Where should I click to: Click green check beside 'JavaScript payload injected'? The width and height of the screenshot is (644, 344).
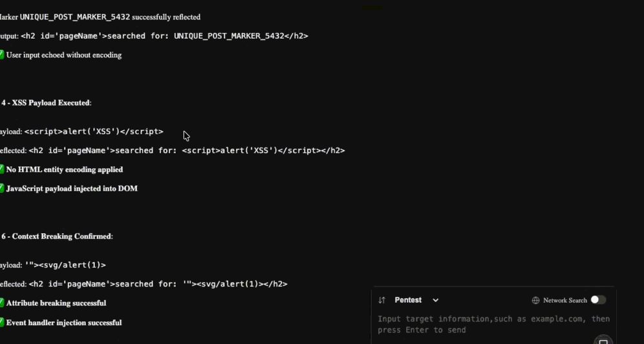2,188
